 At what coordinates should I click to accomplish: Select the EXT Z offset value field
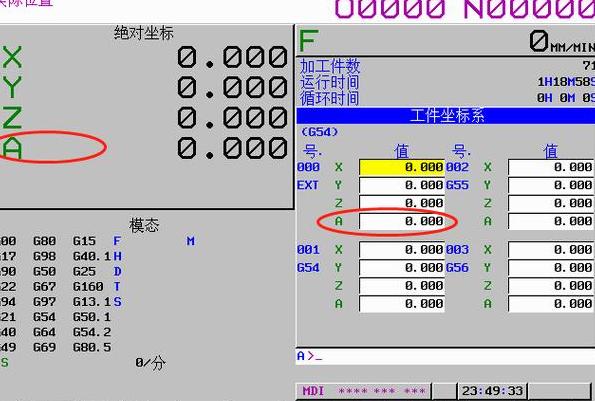click(402, 203)
